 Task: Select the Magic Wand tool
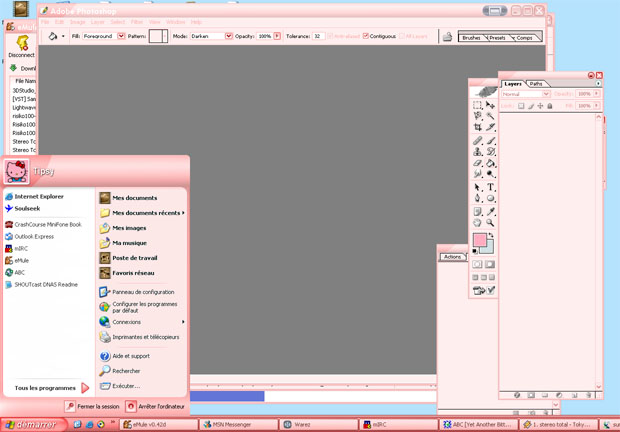(x=490, y=116)
